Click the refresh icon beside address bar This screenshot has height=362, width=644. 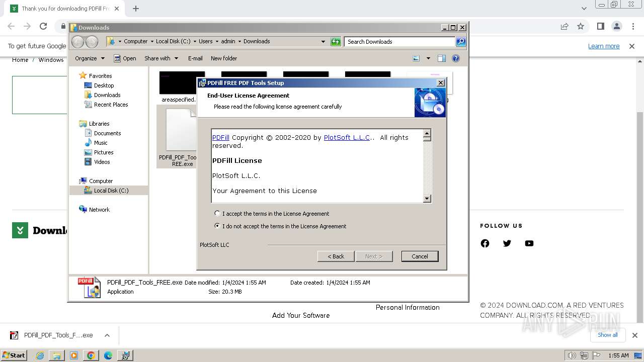pos(336,42)
